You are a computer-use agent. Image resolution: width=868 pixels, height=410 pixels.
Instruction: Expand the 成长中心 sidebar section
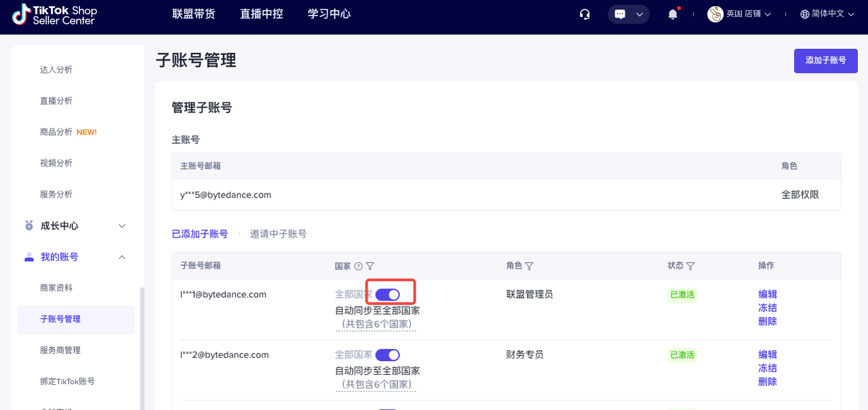tap(122, 226)
